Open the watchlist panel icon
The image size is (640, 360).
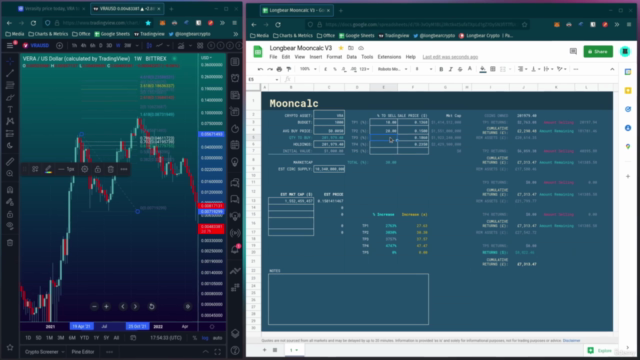[235, 62]
